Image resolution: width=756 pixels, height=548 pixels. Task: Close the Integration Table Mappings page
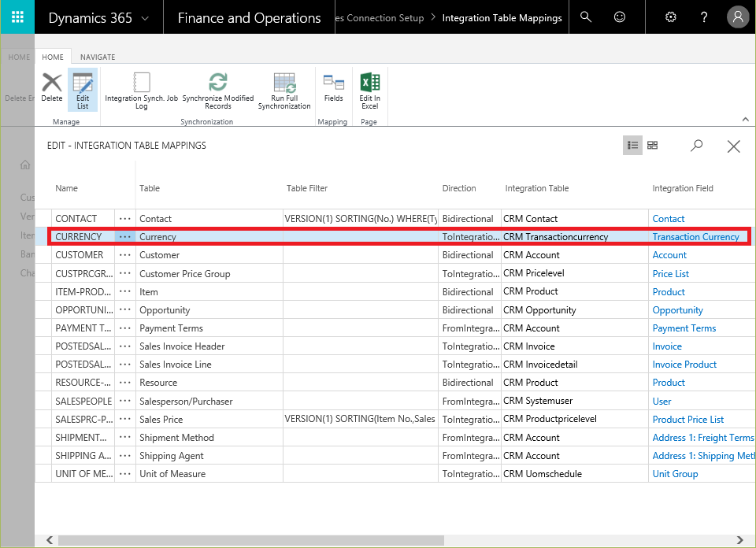(x=733, y=146)
